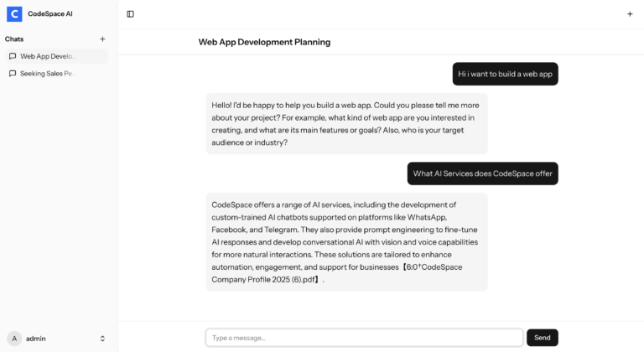Click the Chats section header
644x352 pixels.
click(14, 39)
